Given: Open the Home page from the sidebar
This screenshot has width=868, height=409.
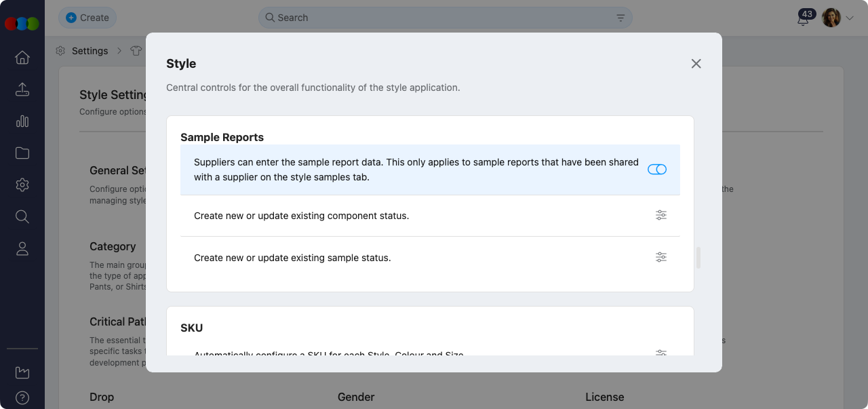Looking at the screenshot, I should (22, 58).
